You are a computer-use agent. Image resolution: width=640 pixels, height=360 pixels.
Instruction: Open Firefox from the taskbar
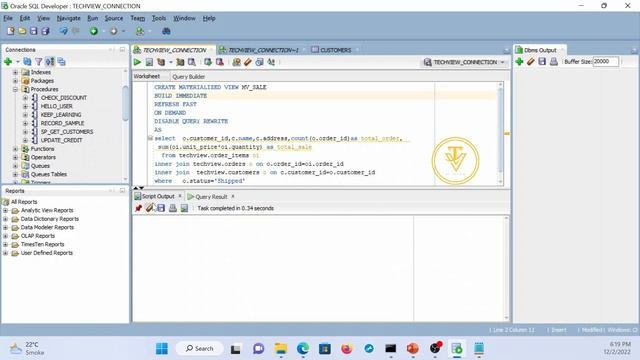tap(347, 349)
